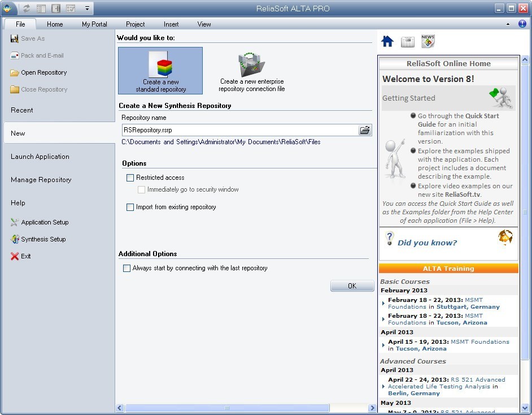Screen dimensions: 532x415
Task: Click the ALTA Training orange banner
Action: (448, 269)
